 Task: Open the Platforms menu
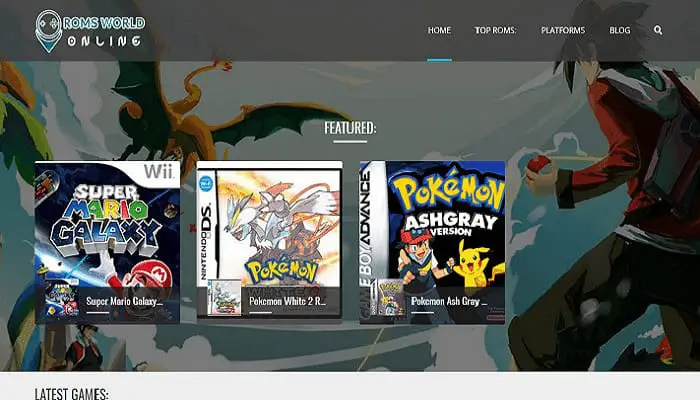pos(562,30)
